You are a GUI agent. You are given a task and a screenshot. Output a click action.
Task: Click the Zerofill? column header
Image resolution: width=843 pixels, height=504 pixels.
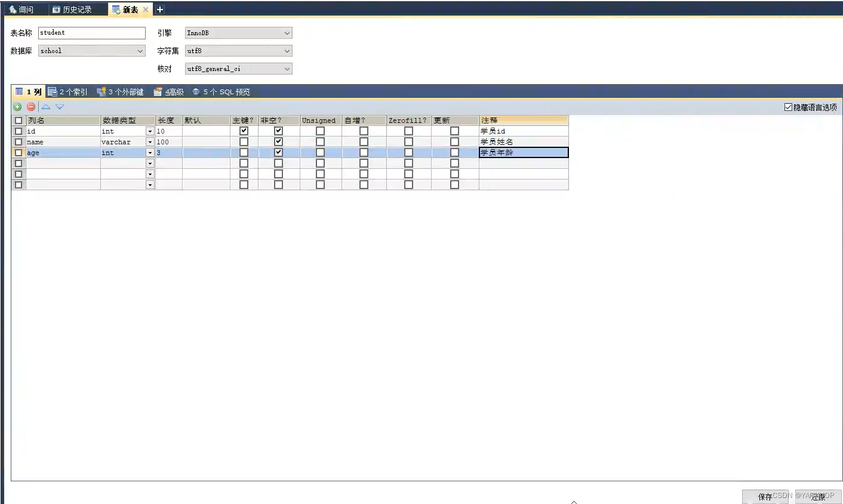(408, 120)
